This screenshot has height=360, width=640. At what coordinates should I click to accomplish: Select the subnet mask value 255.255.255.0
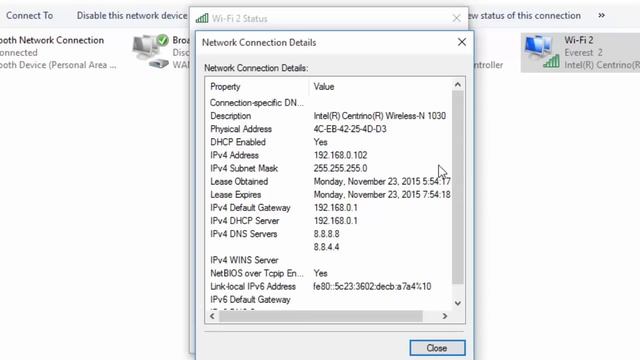340,168
